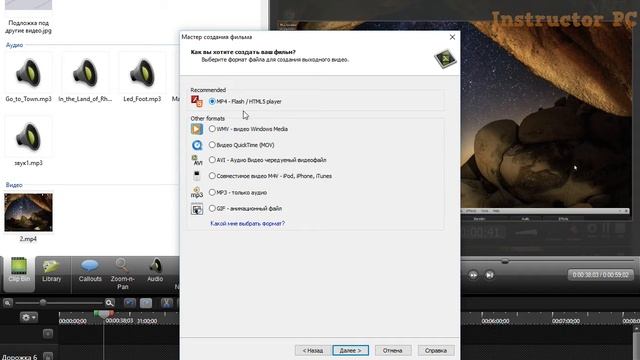The image size is (640, 360).
Task: Select MP4 - Flash / HTML5 player option
Action: click(212, 101)
